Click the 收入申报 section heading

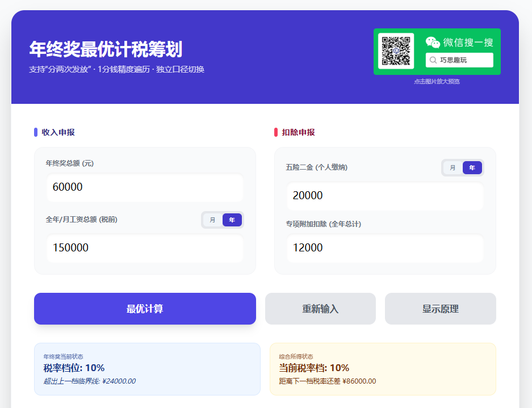[58, 132]
